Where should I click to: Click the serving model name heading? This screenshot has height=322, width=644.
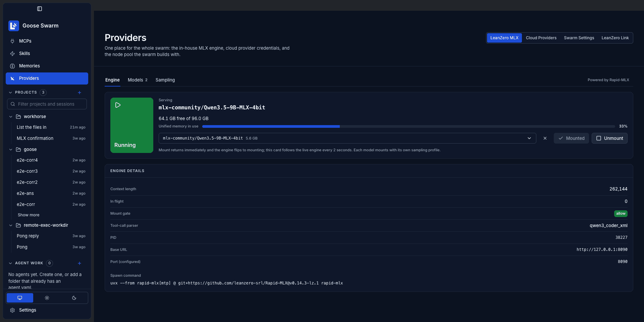[x=212, y=108]
